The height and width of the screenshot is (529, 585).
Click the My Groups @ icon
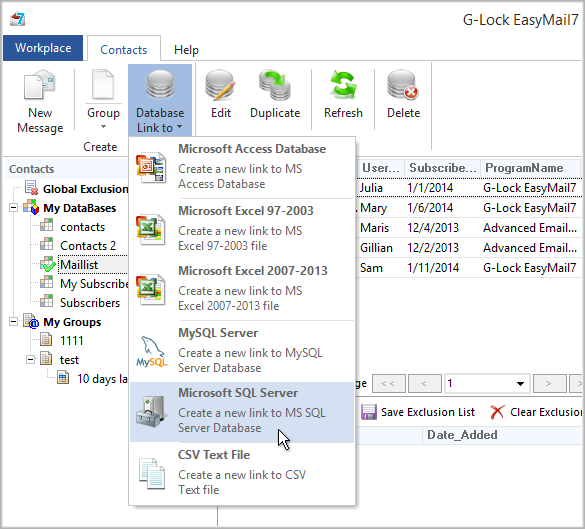31,321
